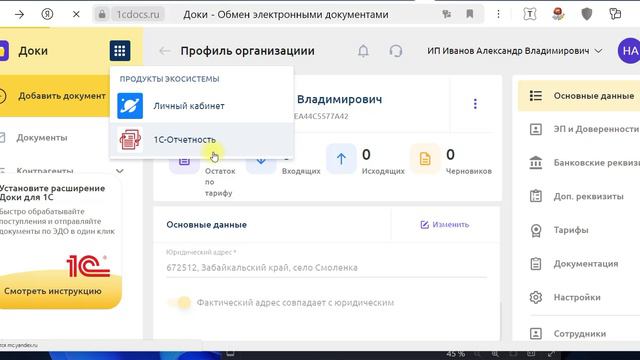This screenshot has width=640, height=360.
Task: Click Исходящих counter text
Action: (x=383, y=171)
